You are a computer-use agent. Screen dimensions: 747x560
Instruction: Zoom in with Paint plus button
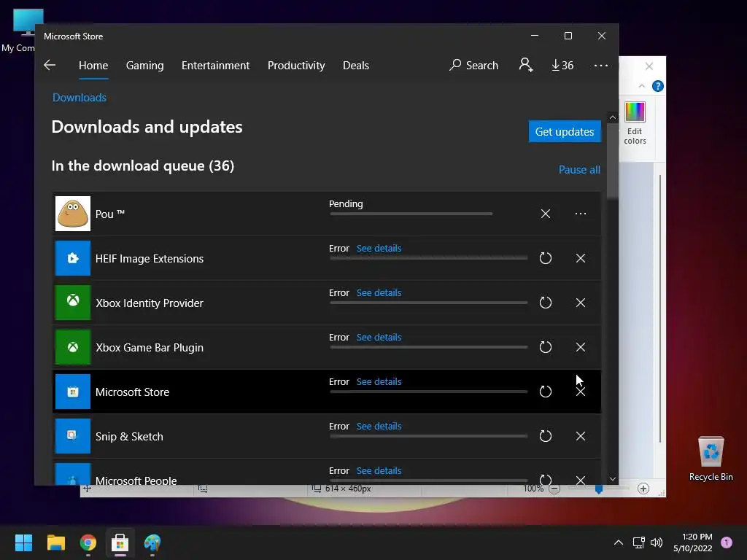tap(643, 489)
